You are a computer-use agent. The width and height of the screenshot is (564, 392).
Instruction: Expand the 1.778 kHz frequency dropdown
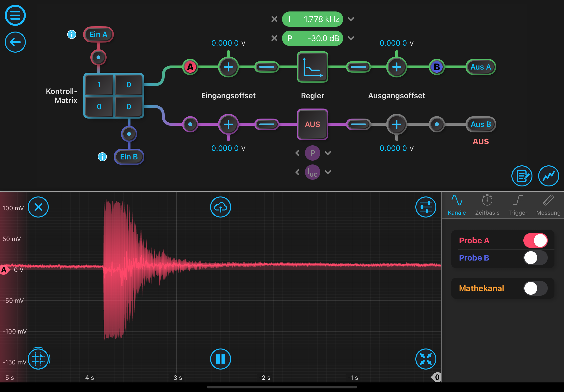[351, 19]
